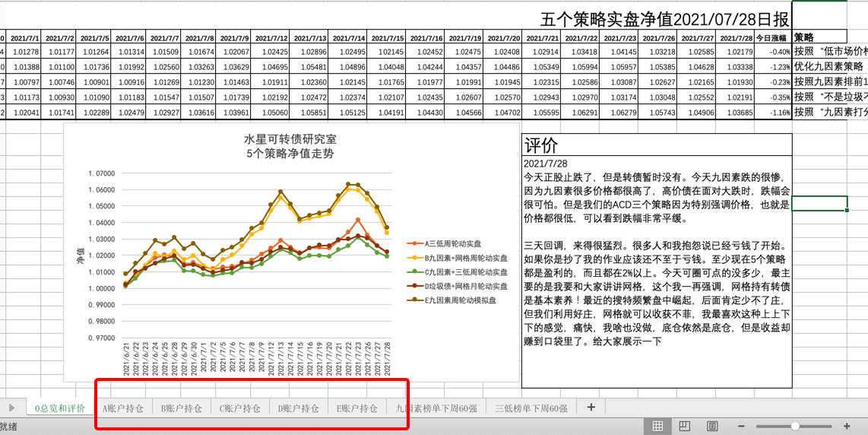Switch to B账户持仓 sheet tab

point(182,408)
